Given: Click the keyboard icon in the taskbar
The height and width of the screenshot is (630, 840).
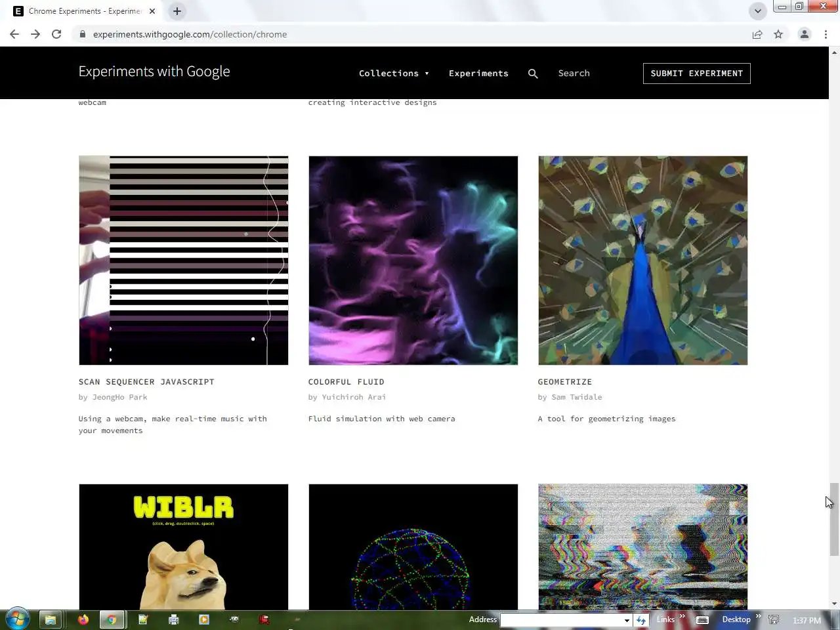Looking at the screenshot, I should (x=702, y=619).
